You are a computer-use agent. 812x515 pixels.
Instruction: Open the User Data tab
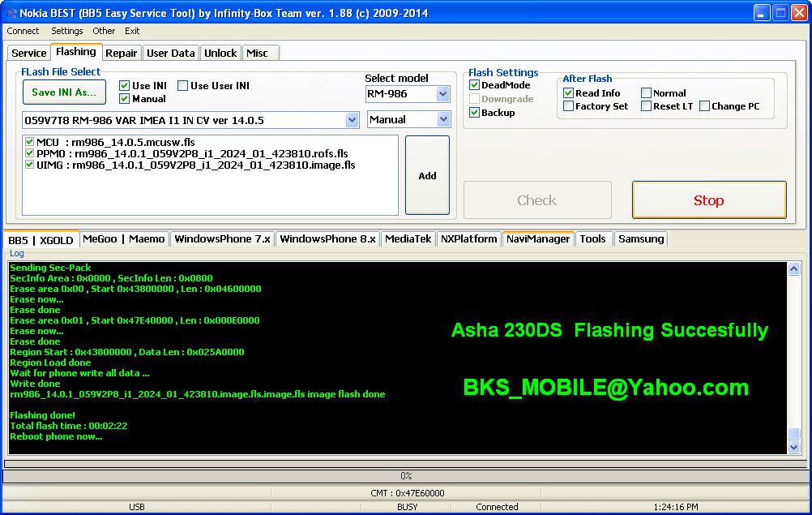171,53
